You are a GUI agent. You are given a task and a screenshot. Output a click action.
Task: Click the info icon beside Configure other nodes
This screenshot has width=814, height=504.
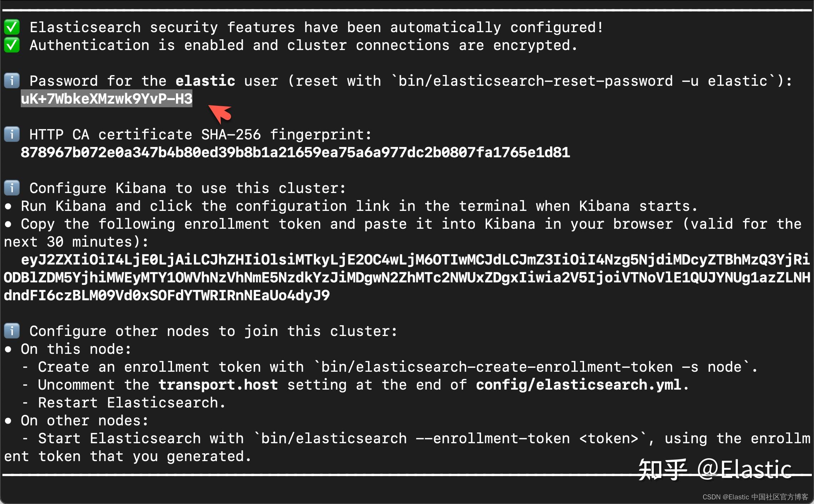coord(12,331)
